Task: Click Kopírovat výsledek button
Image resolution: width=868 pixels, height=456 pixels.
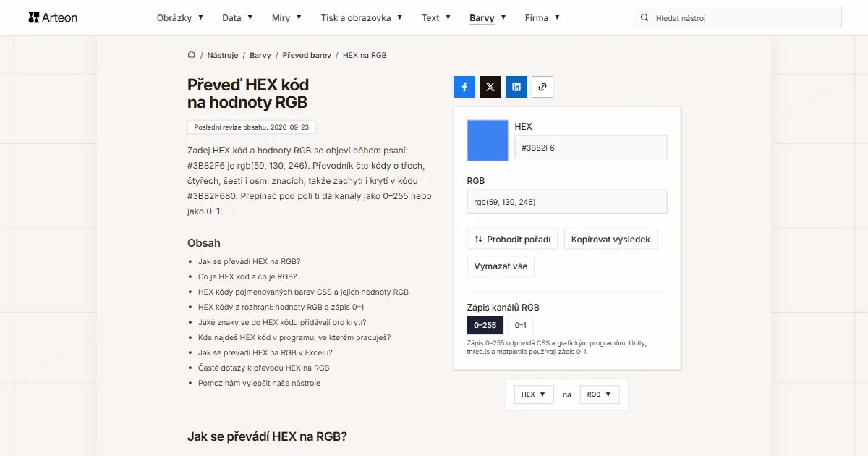Action: 610,239
